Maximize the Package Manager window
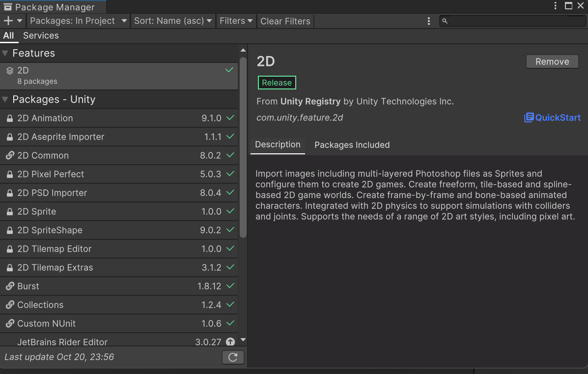 coord(568,5)
